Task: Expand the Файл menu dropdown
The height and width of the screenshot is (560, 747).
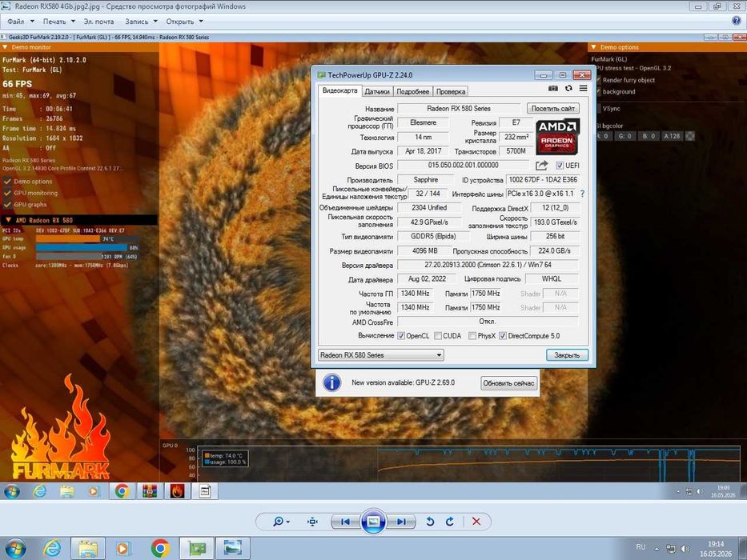Action: coord(21,22)
